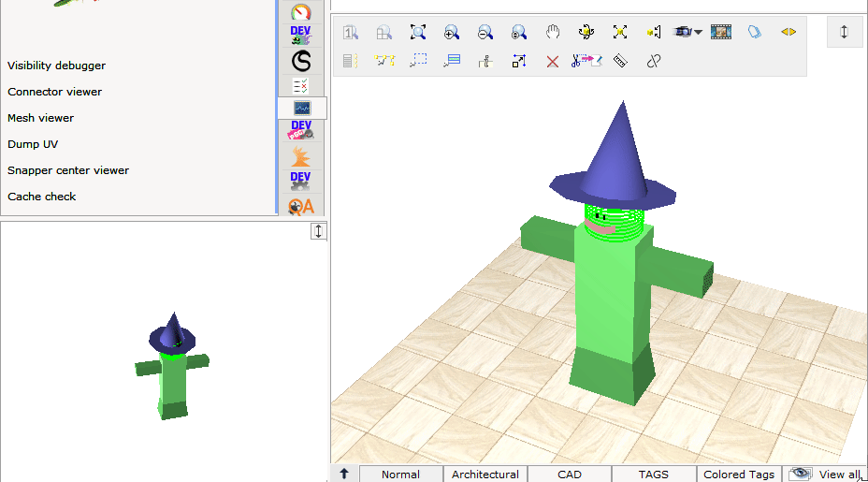Click the blue tag icon
Viewport: 868px width, 482px height.
click(755, 32)
